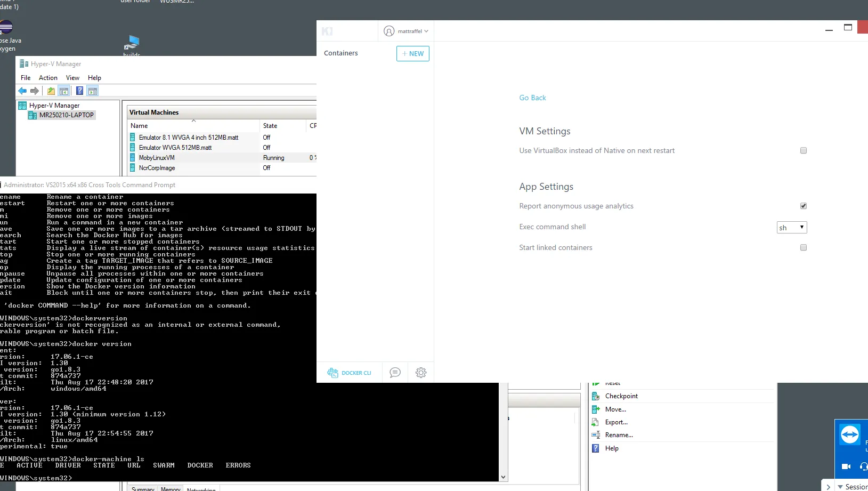Click the Emulator 8.1 WVGA 4 inch VM icon
The height and width of the screenshot is (491, 868).
pos(133,138)
